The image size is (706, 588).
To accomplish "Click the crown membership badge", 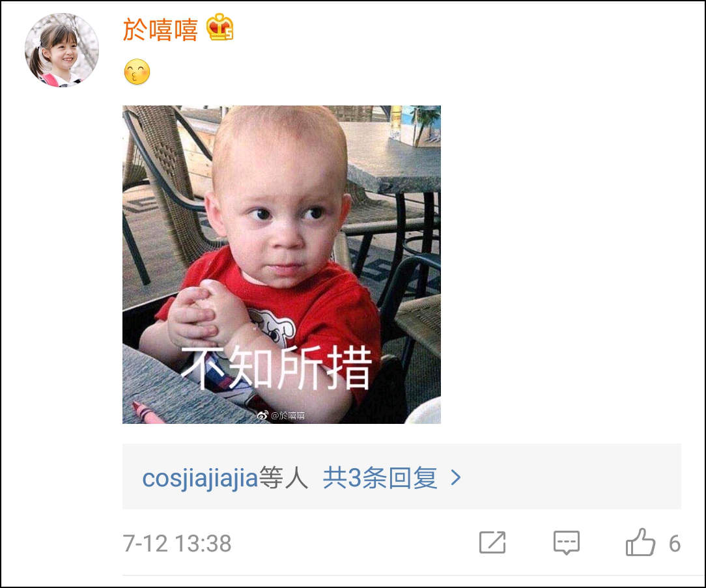I will coord(219,27).
